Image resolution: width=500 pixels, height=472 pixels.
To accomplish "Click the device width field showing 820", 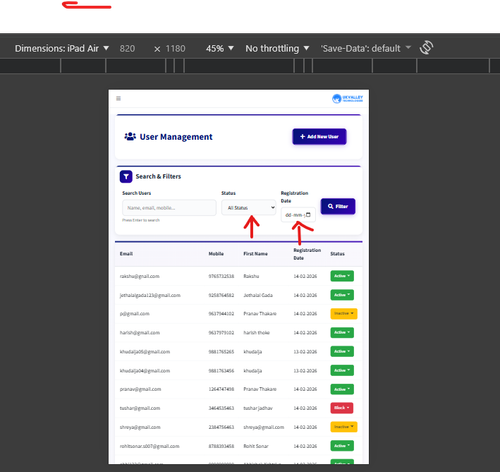I will pos(127,49).
